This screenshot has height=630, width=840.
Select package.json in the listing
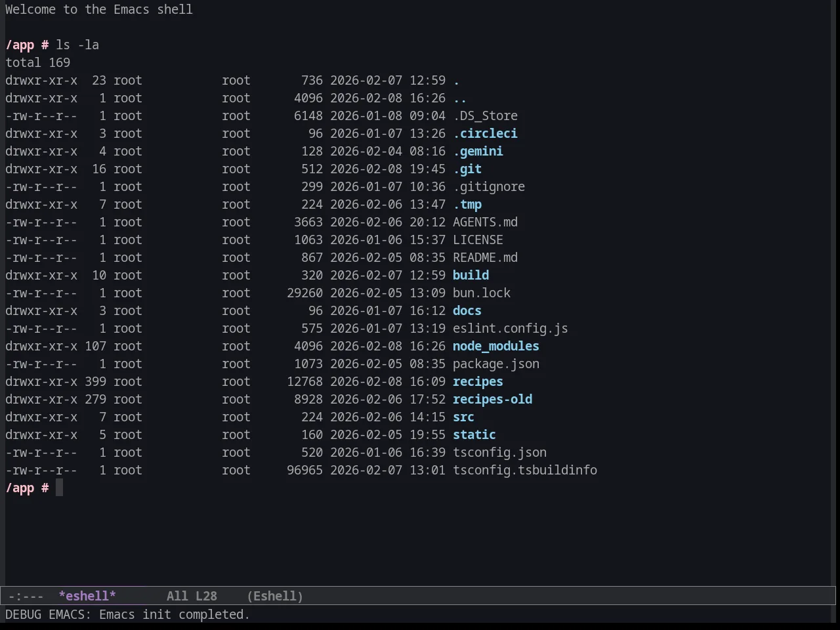point(496,364)
